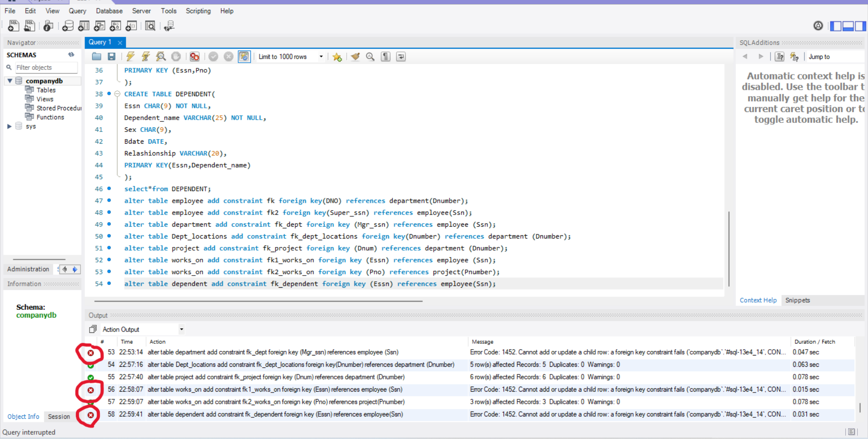
Task: Create a new schema icon
Action: coord(68,26)
